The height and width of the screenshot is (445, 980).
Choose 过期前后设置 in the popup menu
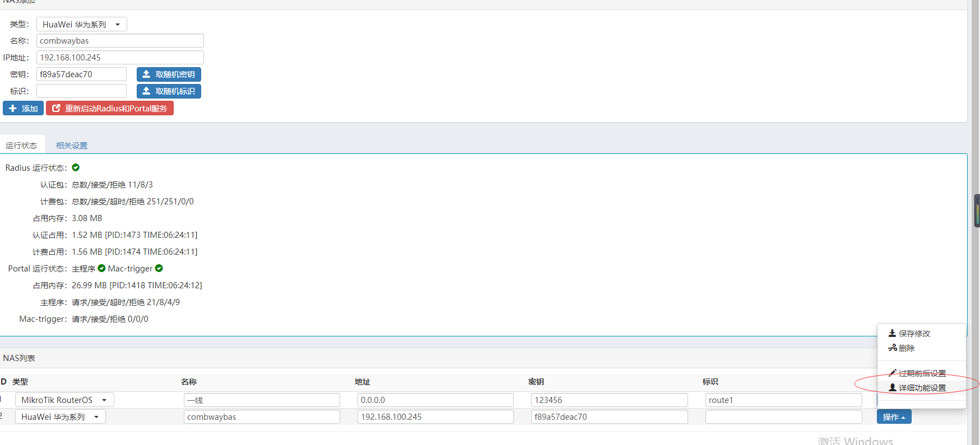click(922, 373)
